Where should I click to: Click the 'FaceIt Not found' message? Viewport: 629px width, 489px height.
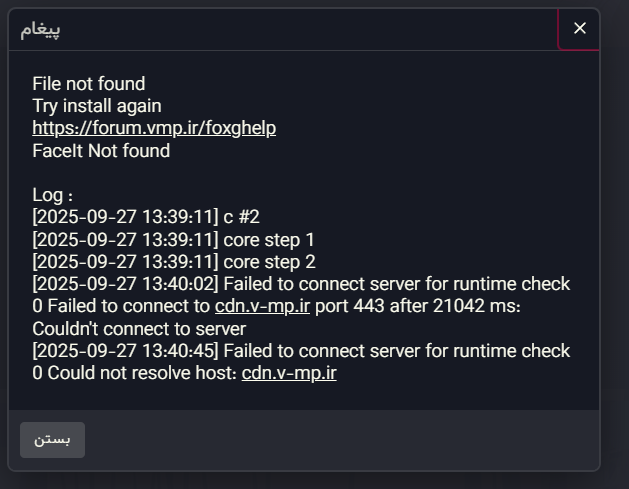(x=101, y=151)
